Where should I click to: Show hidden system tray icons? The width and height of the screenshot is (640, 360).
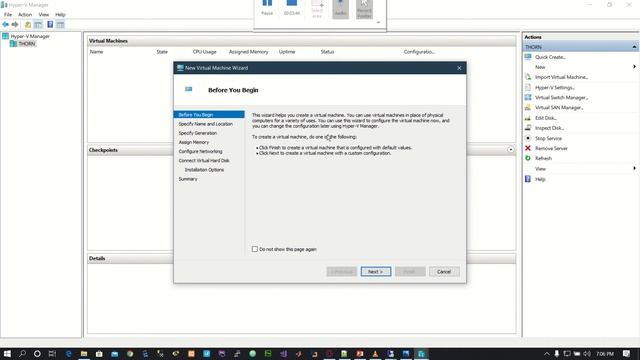pyautogui.click(x=547, y=353)
